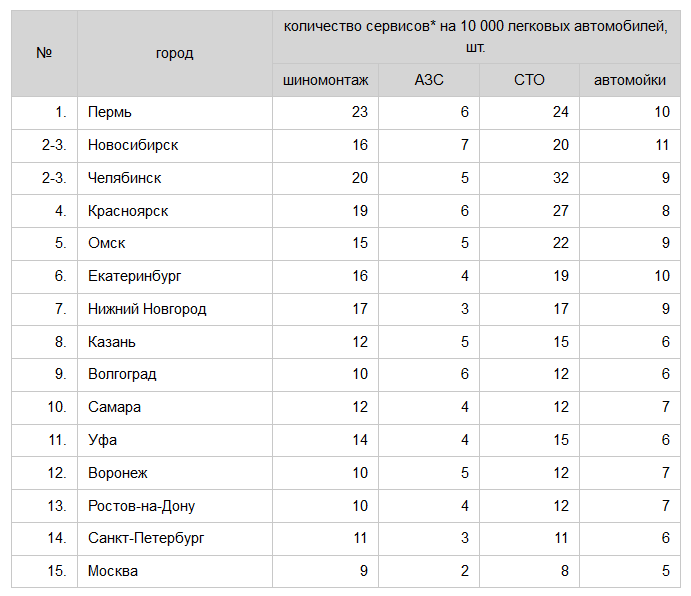Select the 'Омск' city cell
The height and width of the screenshot is (596, 691).
click(106, 243)
